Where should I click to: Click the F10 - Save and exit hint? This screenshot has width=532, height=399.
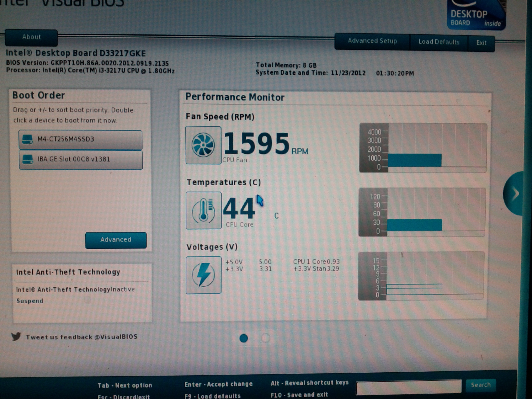[x=299, y=395]
